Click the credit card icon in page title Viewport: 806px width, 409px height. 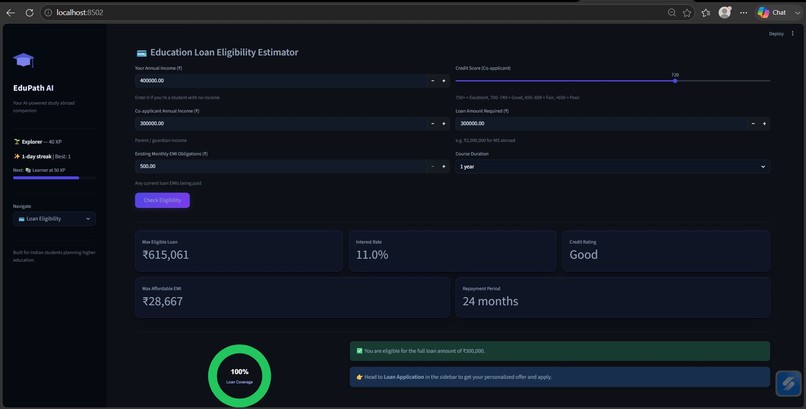point(141,53)
